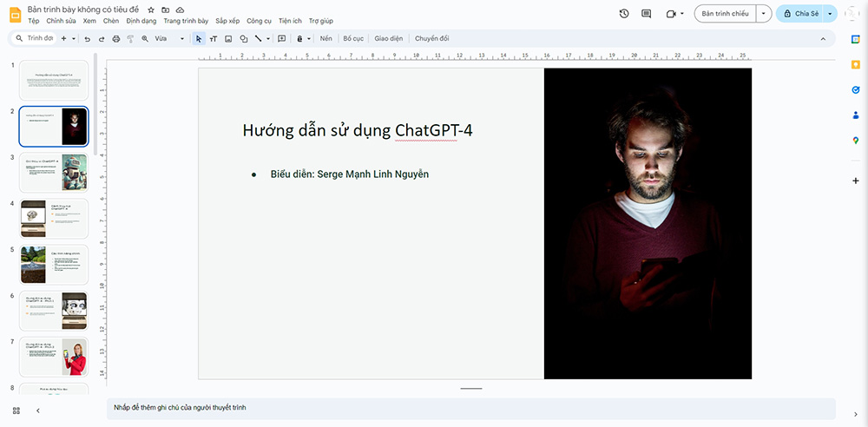Check the cloud save status icon
Screen dimensions: 868x427
pyautogui.click(x=180, y=10)
